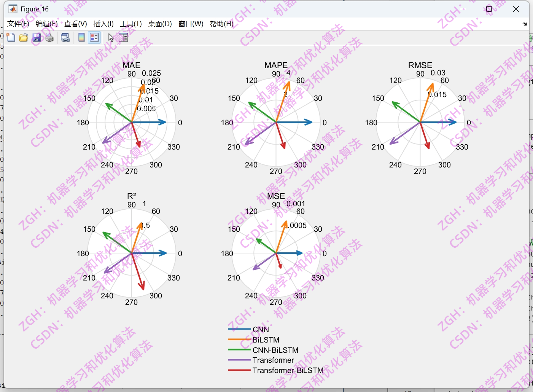Toggle the insert legend tool
533x392 pixels.
pos(94,37)
